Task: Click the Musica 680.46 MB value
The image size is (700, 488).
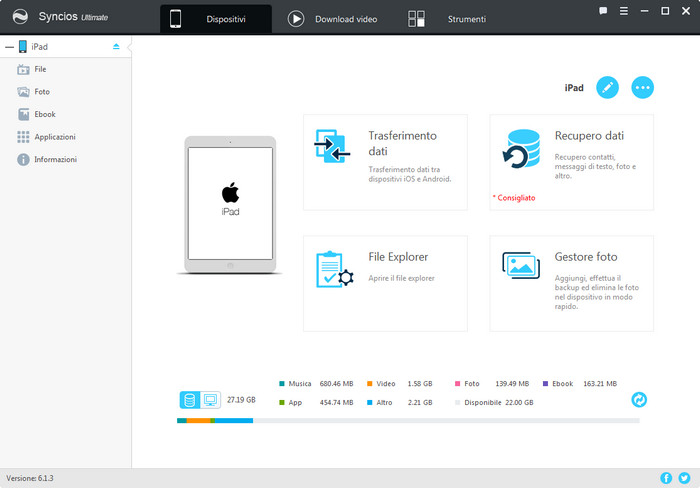Action: [336, 384]
